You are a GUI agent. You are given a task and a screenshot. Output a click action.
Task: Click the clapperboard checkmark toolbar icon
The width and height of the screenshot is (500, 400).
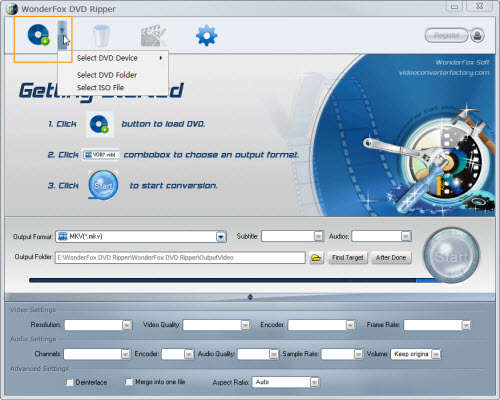click(153, 36)
